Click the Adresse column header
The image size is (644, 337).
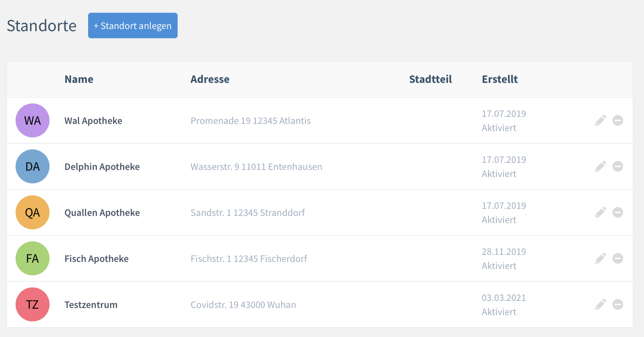210,79
